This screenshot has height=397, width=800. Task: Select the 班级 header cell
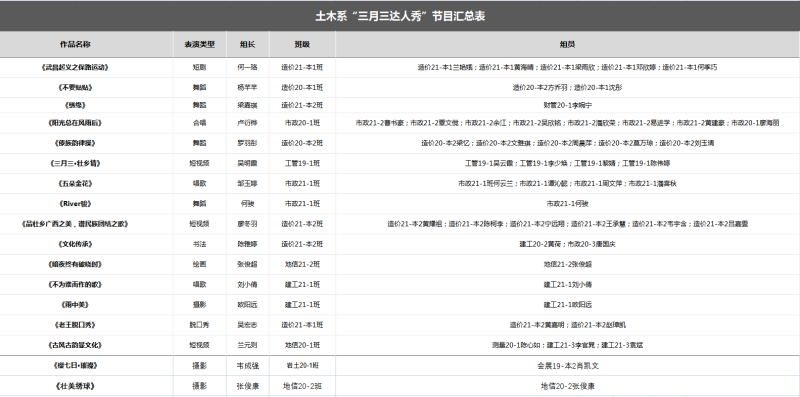302,44
